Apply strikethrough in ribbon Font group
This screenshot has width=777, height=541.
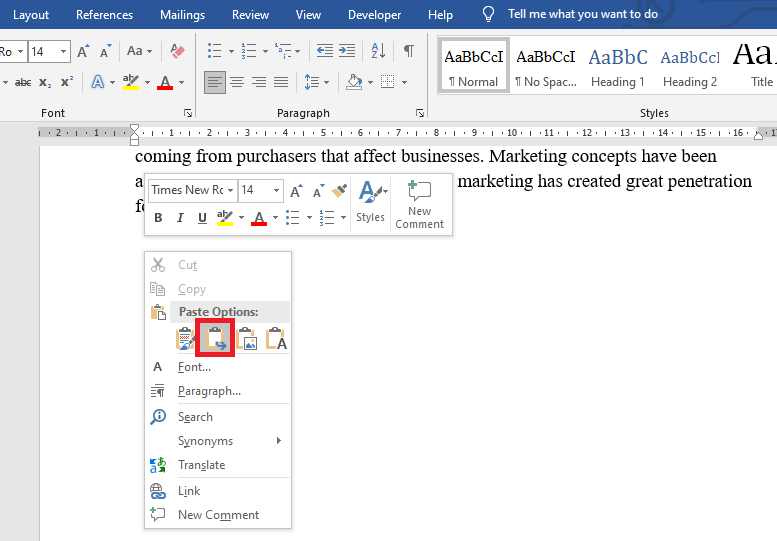pos(23,82)
